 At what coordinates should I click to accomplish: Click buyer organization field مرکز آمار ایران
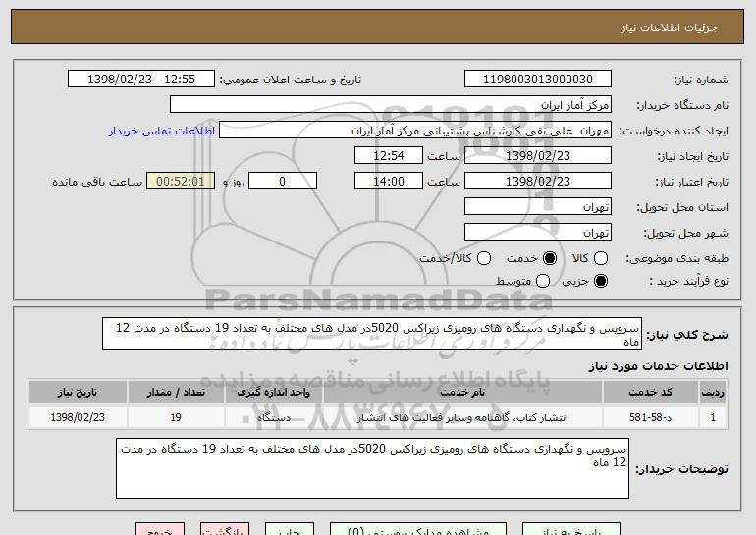tap(391, 105)
